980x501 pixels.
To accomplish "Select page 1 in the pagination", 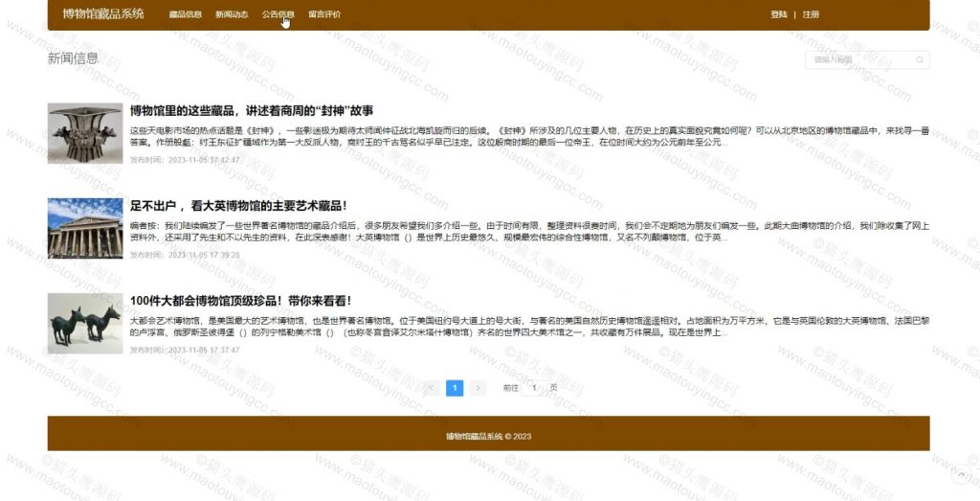I will click(455, 388).
